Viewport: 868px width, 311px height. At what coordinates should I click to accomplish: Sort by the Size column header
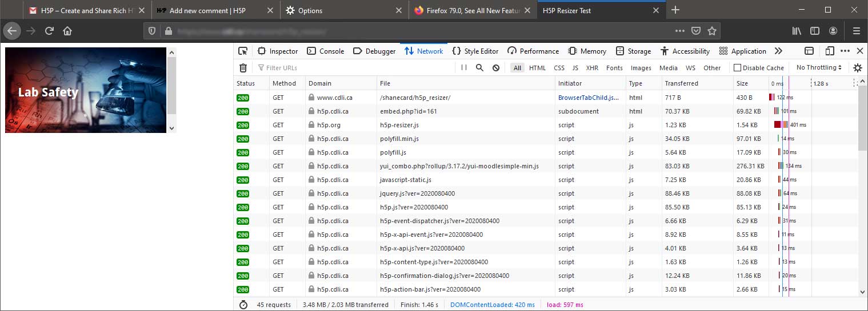750,83
